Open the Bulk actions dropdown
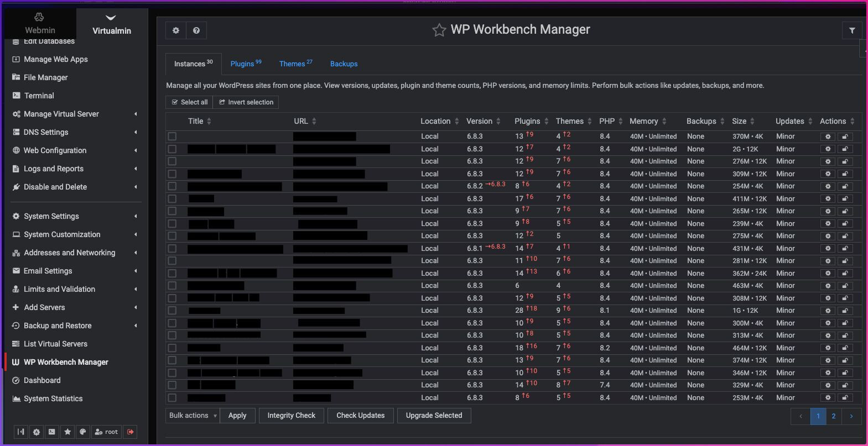 193,416
